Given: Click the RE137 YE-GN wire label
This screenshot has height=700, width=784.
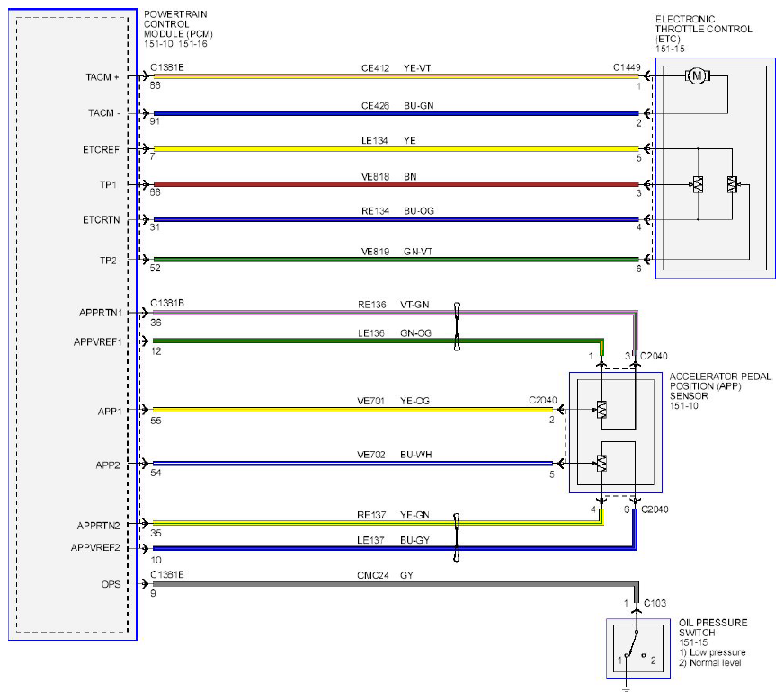Looking at the screenshot, I should click(x=393, y=515).
